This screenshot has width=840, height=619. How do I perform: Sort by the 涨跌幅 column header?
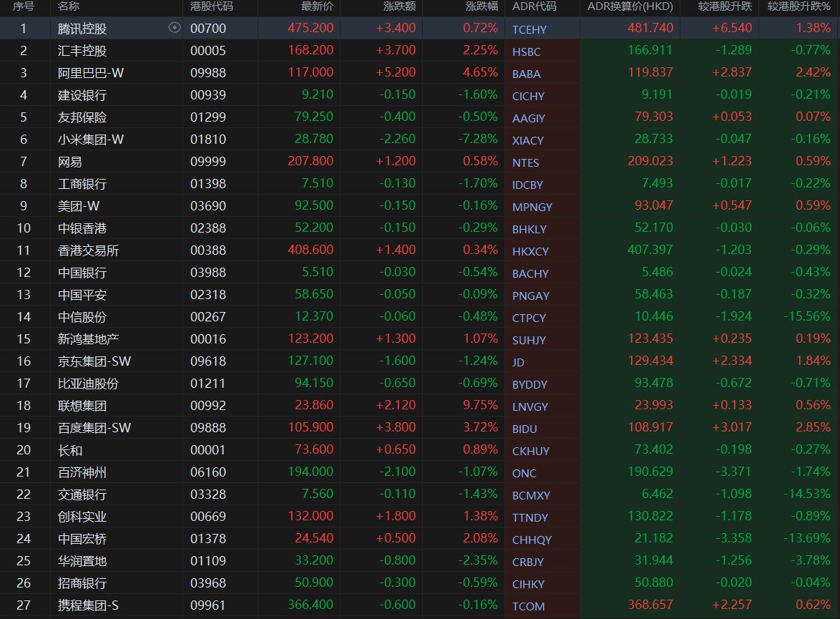(x=482, y=6)
